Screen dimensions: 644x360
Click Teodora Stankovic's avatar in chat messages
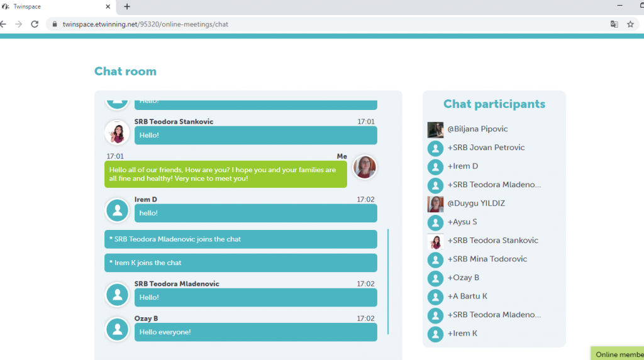(117, 133)
